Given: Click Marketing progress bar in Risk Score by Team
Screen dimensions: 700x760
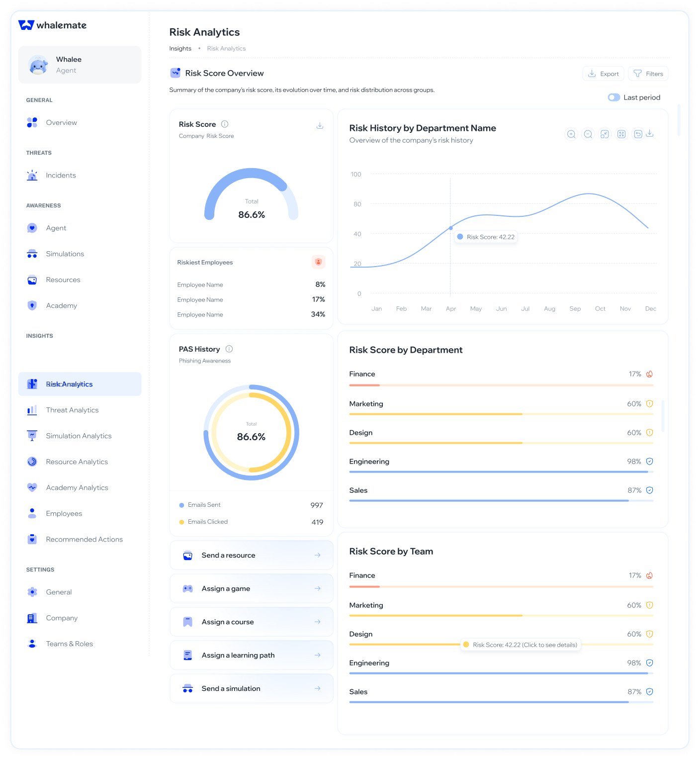Looking at the screenshot, I should 501,615.
